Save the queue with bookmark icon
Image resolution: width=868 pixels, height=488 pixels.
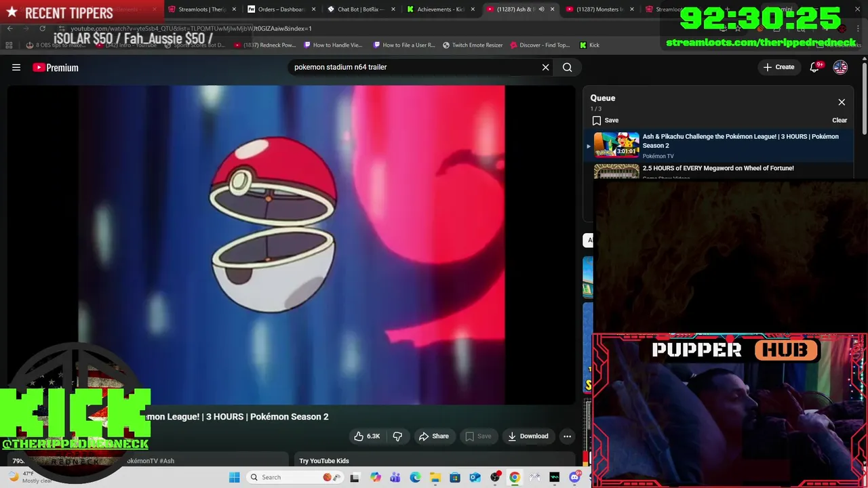(606, 120)
